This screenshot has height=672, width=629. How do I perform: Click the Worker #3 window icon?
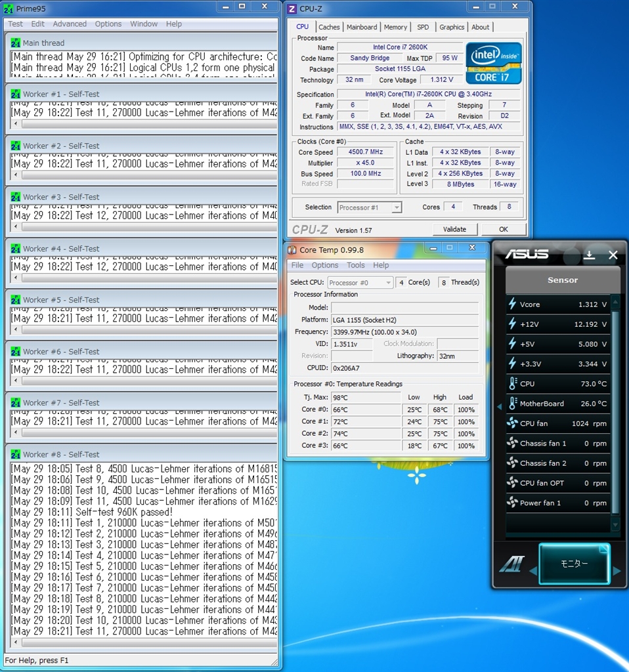point(16,197)
